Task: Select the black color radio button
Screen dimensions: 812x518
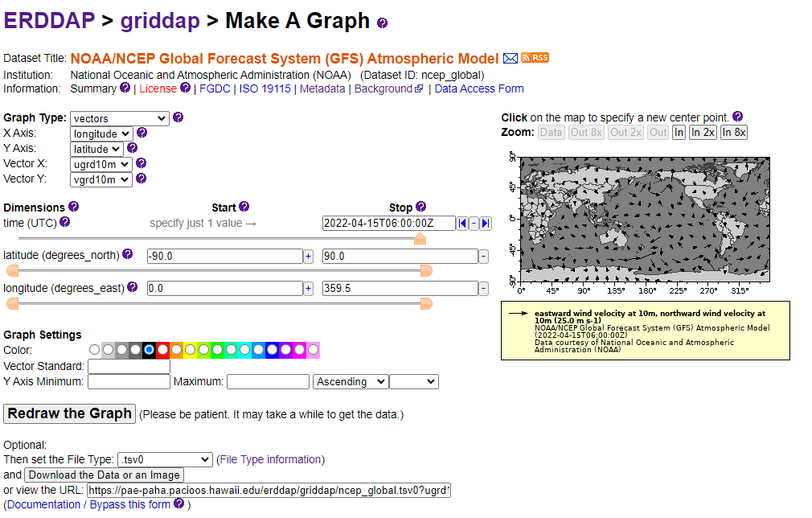Action: tap(150, 350)
